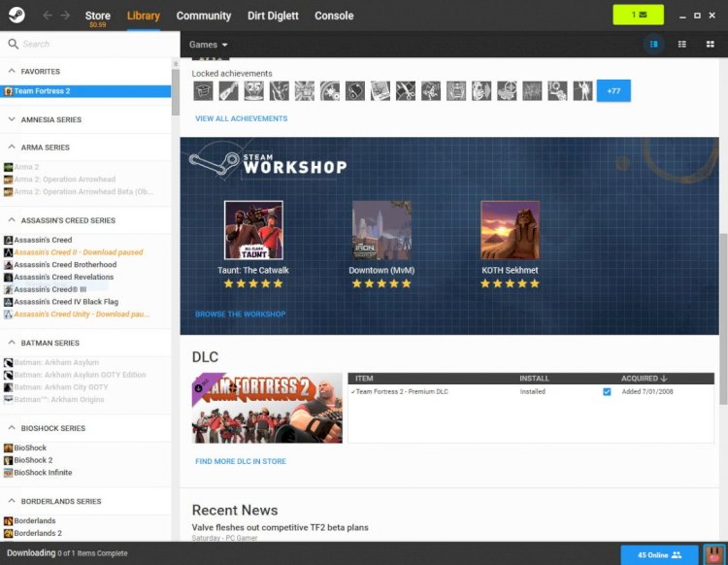728x565 pixels.
Task: Select Team Fortress 2 - Premium DLC row
Action: [x=531, y=392]
